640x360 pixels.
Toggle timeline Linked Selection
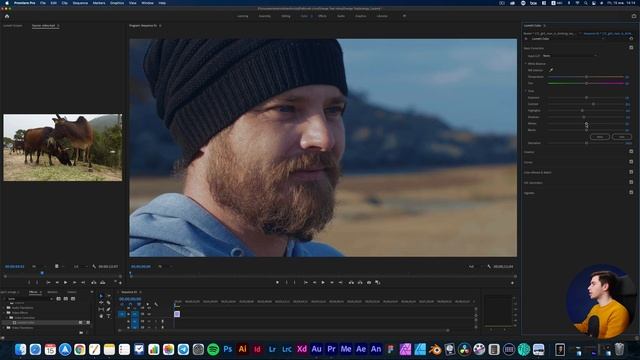tap(139, 304)
